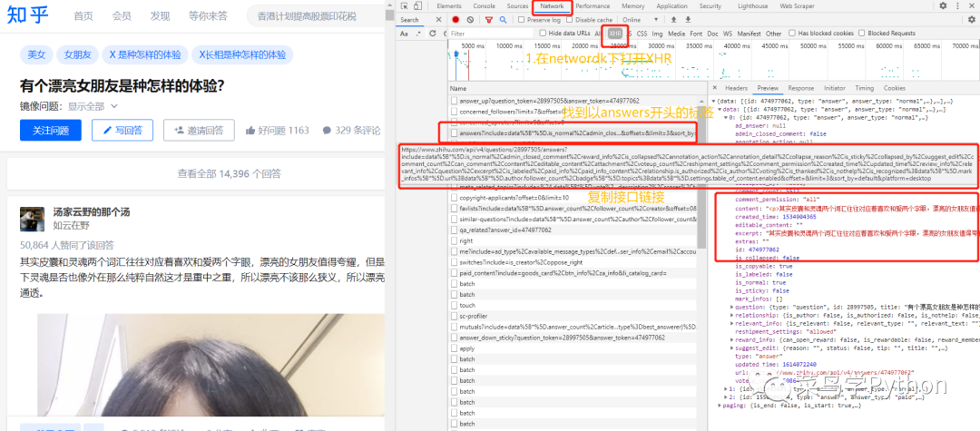Check Blocked Requests
This screenshot has width=980, height=431.
point(862,33)
